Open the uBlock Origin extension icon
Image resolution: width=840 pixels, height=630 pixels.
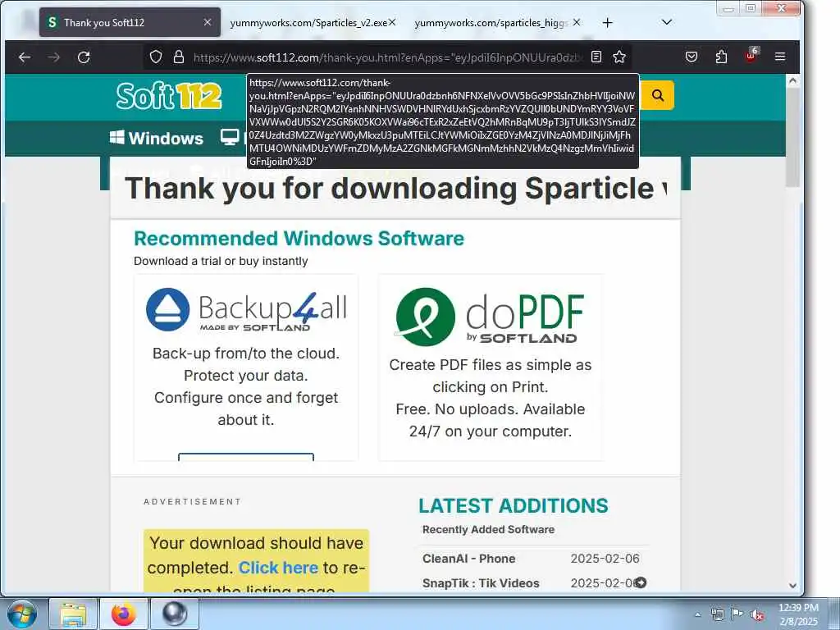point(751,56)
